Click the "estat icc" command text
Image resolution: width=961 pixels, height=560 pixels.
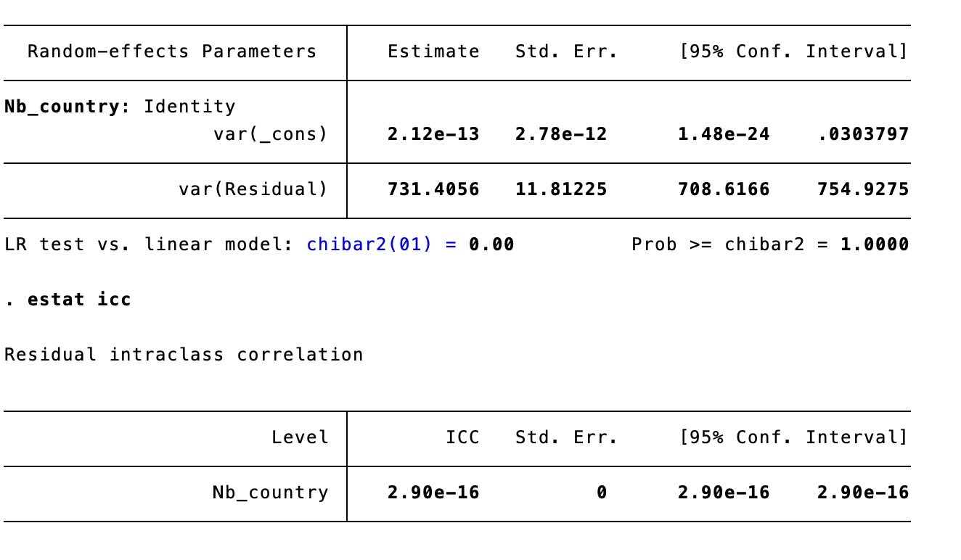click(79, 300)
